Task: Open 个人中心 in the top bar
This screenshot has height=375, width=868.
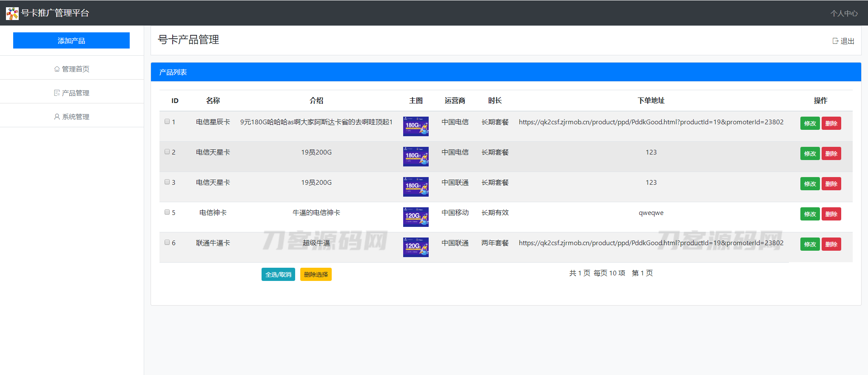Action: click(x=844, y=13)
